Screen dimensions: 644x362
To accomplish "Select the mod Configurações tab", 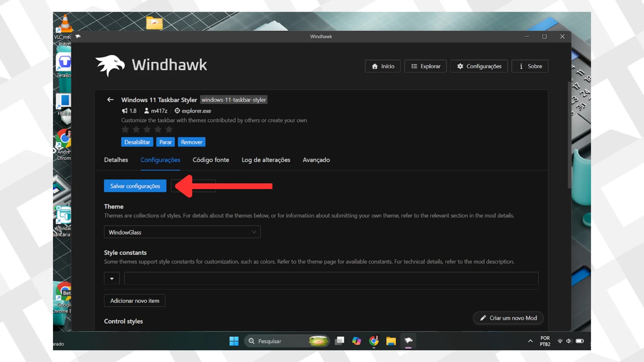I will point(160,160).
